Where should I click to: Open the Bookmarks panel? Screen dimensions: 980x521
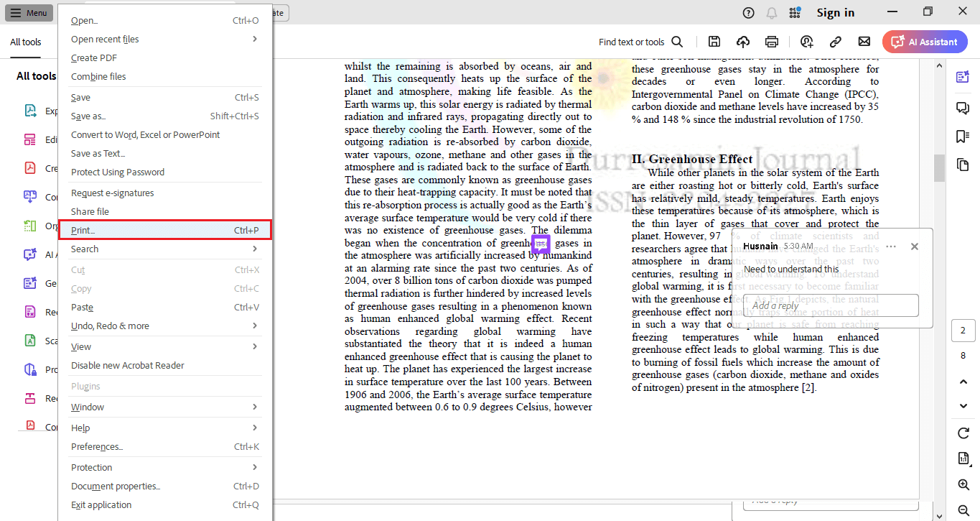click(x=963, y=136)
